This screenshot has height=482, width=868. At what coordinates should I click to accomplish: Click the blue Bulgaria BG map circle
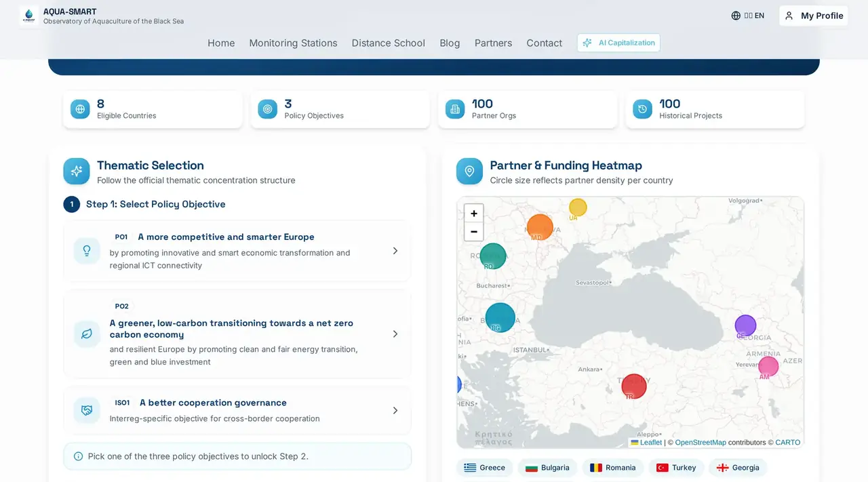click(500, 317)
